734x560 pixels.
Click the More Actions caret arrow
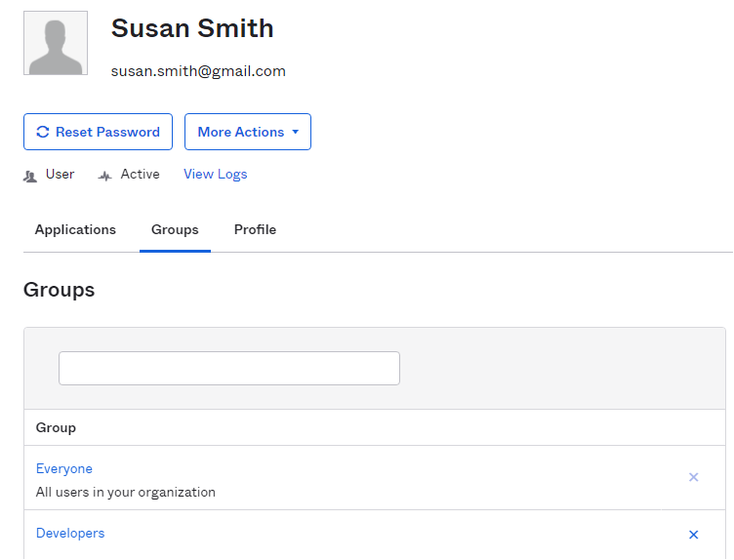point(295,132)
